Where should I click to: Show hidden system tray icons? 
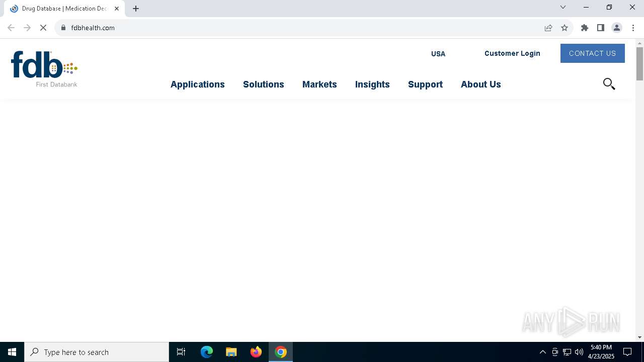(543, 352)
